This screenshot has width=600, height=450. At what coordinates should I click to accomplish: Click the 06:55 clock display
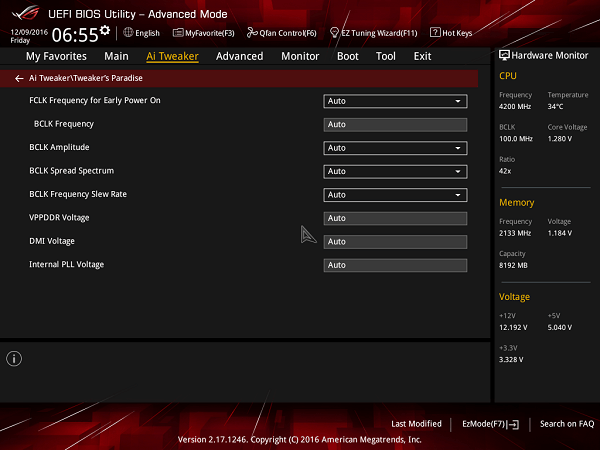click(75, 35)
